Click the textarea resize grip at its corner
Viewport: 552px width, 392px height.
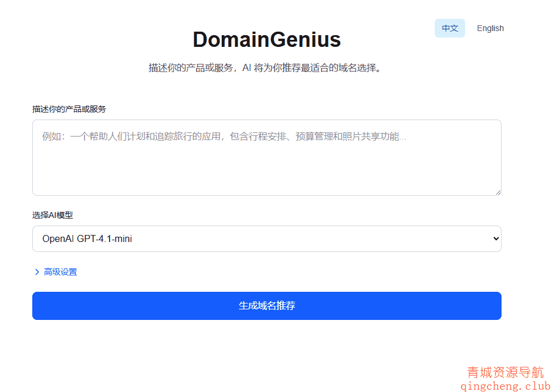pyautogui.click(x=499, y=192)
